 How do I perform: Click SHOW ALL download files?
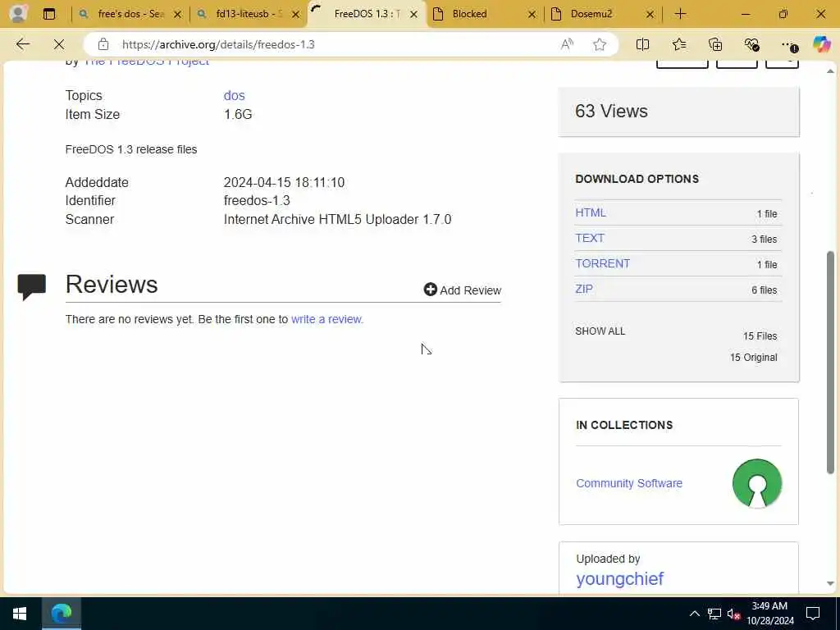point(600,331)
